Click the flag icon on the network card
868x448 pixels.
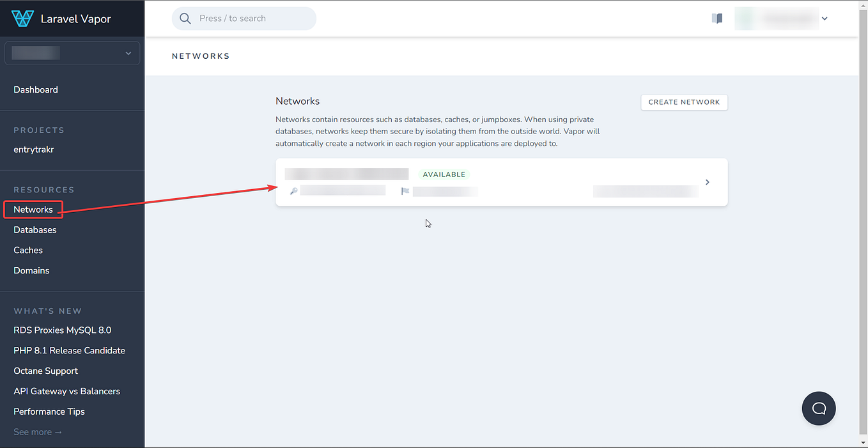coord(405,190)
